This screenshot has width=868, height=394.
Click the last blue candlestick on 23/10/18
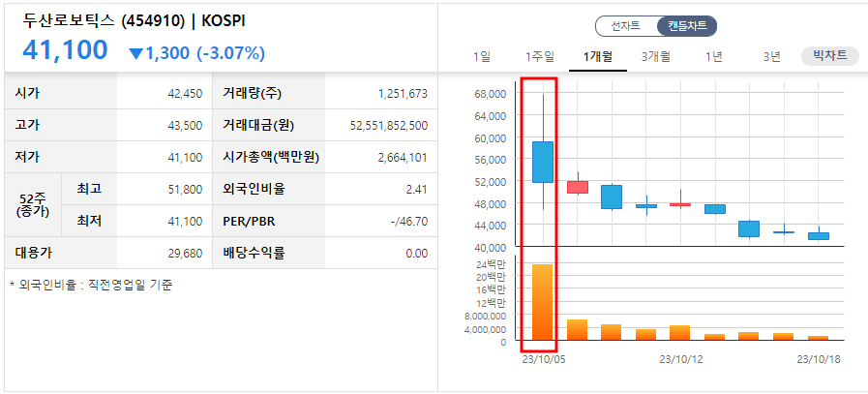819,235
